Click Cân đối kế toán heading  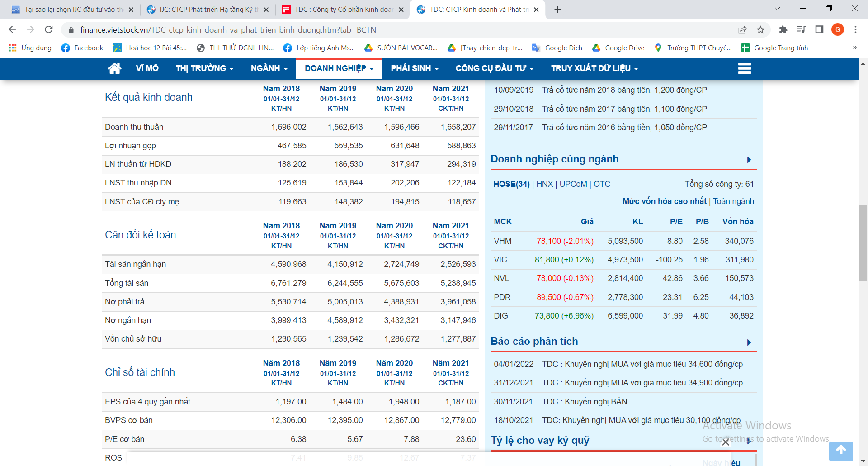click(x=141, y=235)
